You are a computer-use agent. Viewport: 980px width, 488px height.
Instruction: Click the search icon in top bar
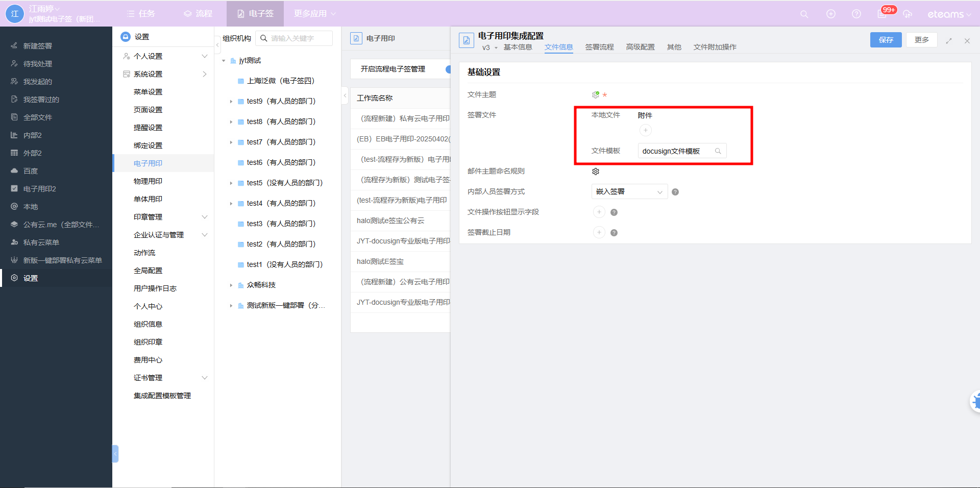[x=804, y=14]
